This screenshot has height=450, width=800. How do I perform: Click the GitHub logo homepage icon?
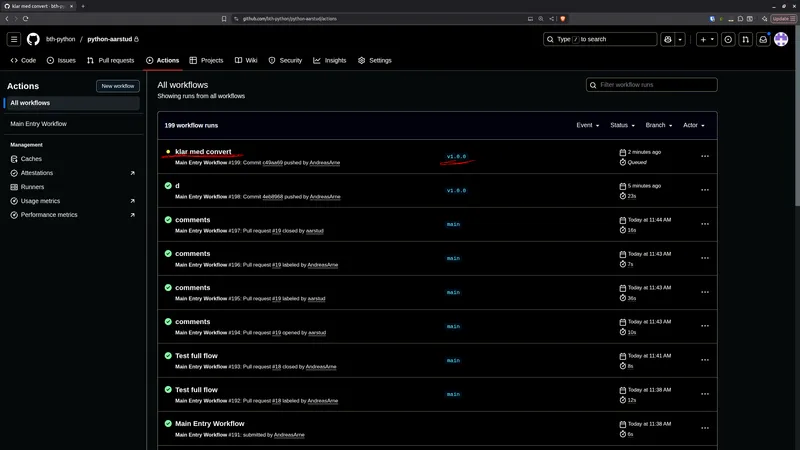click(33, 39)
